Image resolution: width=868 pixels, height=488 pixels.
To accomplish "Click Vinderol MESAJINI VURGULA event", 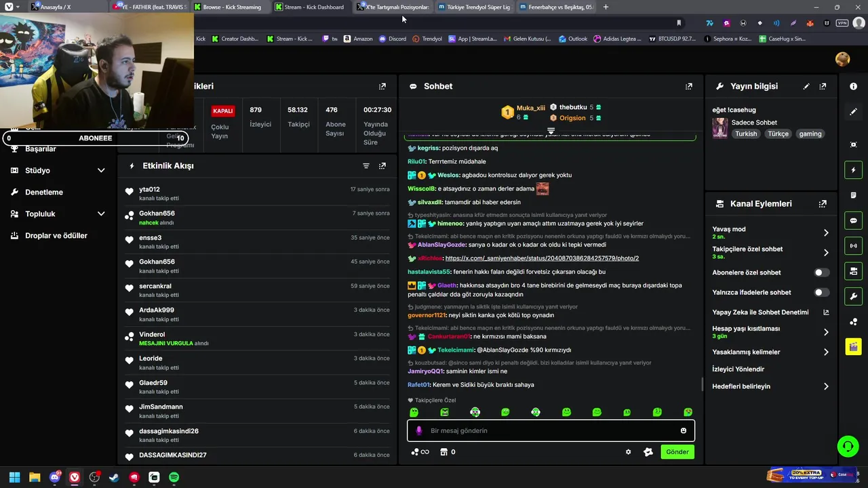I will (x=258, y=339).
